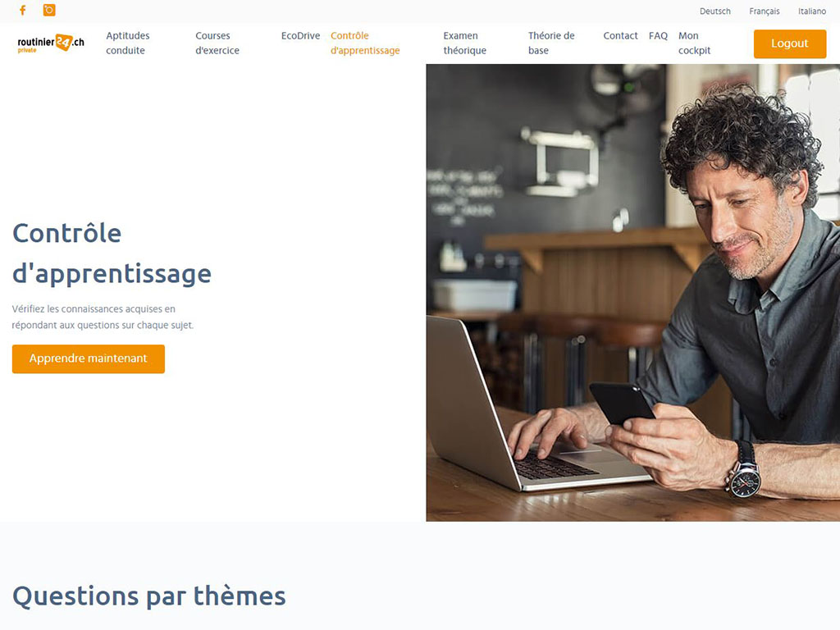Go to the Contact page
Screen dimensions: 840x630
[x=620, y=36]
